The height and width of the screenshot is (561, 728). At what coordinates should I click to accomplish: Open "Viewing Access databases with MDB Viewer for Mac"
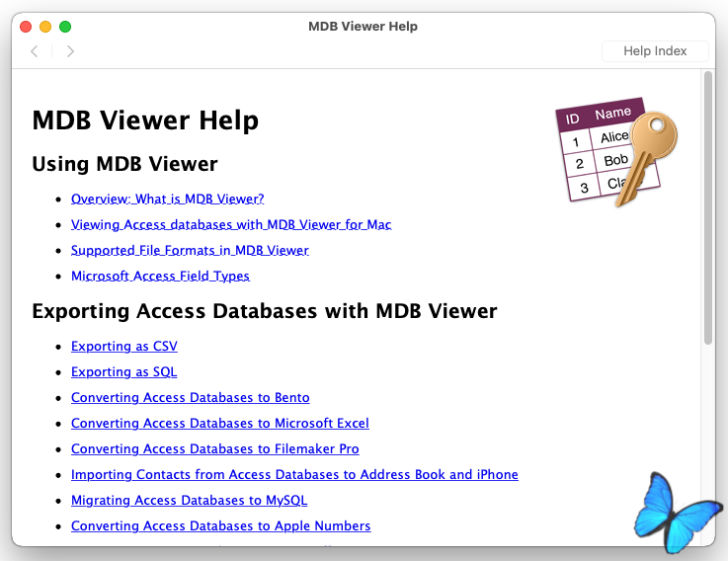pyautogui.click(x=231, y=225)
